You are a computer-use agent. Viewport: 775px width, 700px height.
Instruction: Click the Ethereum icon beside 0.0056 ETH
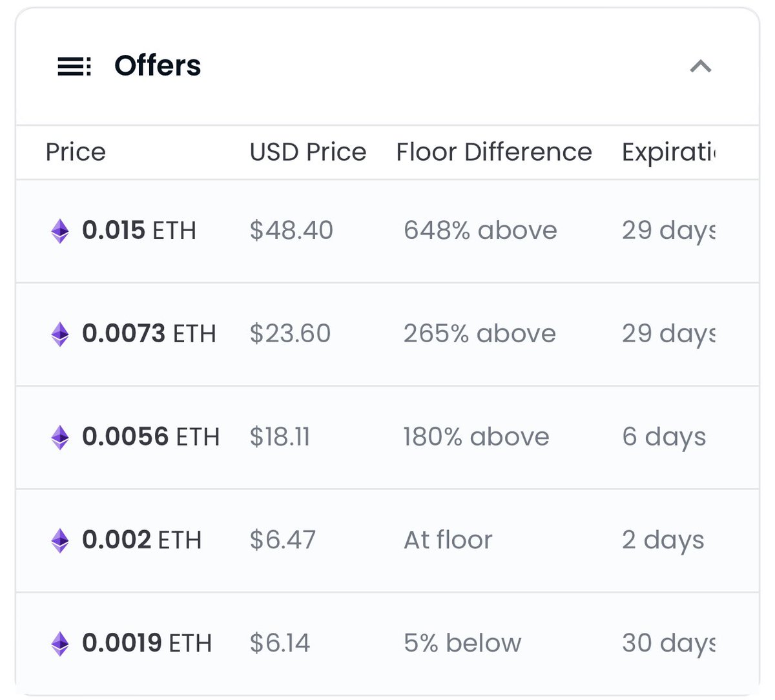[60, 437]
